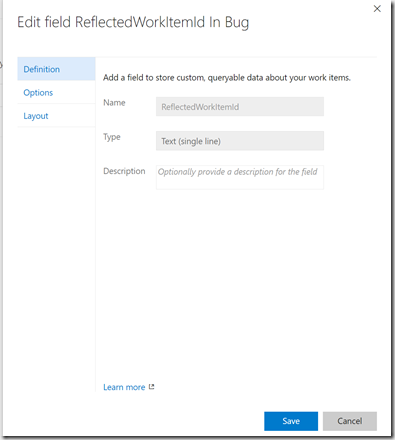Select the Definition tab

tap(56, 69)
